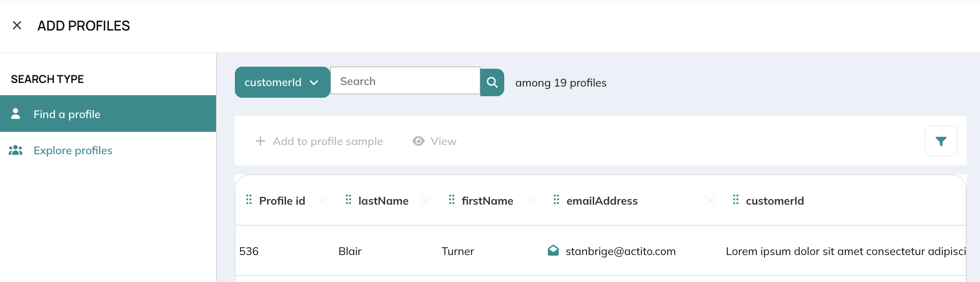
Task: Run search with the magnifier button
Action: tap(492, 82)
